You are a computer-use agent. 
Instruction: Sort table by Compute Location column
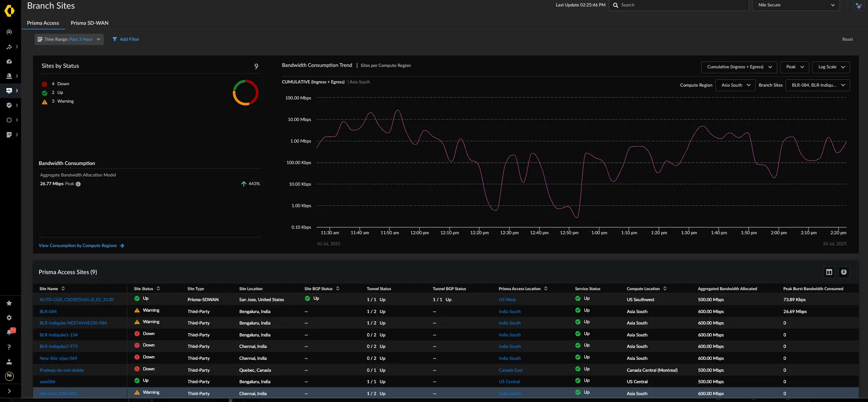[x=665, y=289]
